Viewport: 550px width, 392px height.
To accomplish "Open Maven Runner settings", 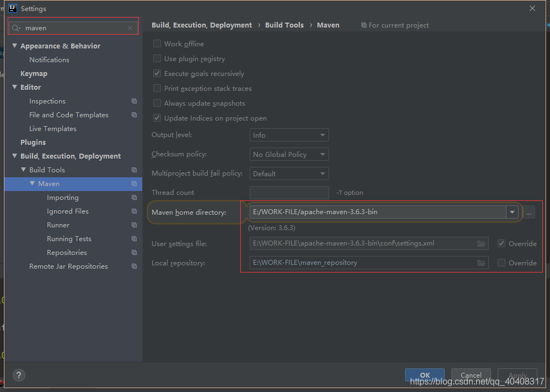I will tap(58, 225).
